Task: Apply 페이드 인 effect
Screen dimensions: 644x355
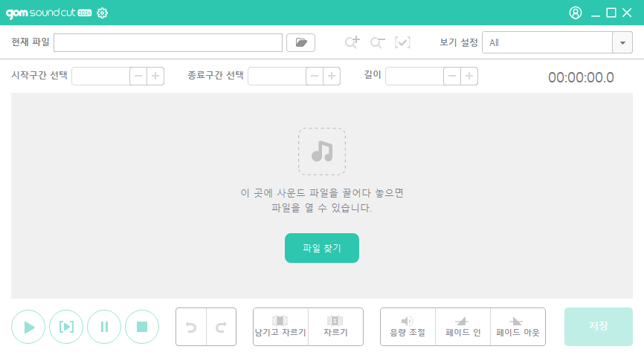Action: click(x=463, y=327)
